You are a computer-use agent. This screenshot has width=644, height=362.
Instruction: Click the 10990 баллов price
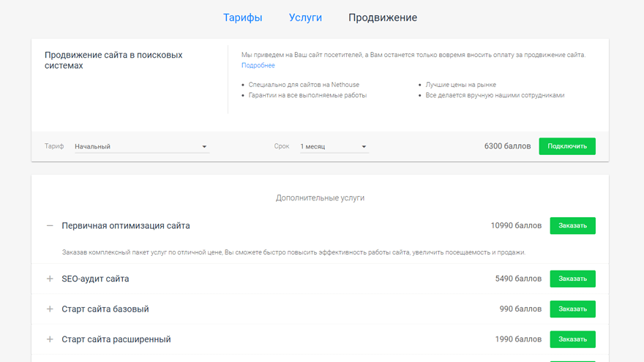[516, 226]
